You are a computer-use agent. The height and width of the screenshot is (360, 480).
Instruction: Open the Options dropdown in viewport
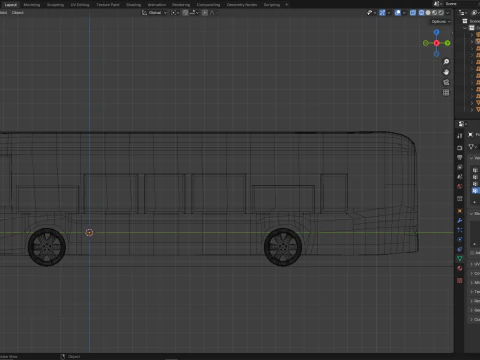441,22
